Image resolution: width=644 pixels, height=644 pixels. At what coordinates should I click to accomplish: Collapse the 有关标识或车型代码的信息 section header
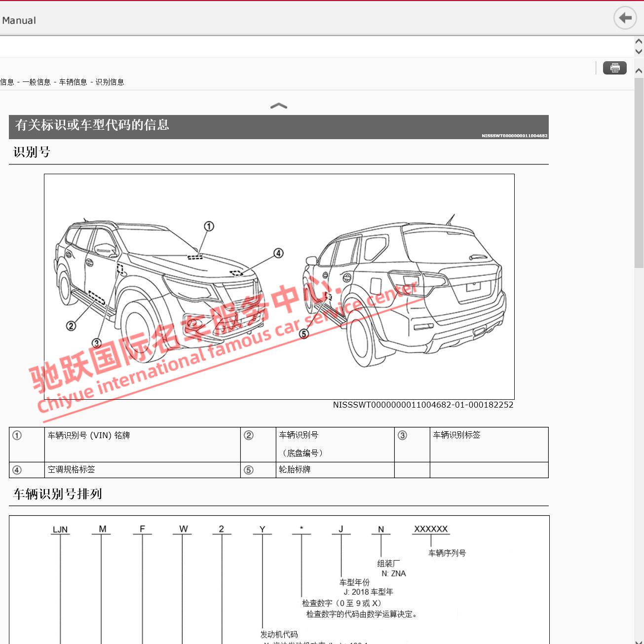click(x=92, y=126)
